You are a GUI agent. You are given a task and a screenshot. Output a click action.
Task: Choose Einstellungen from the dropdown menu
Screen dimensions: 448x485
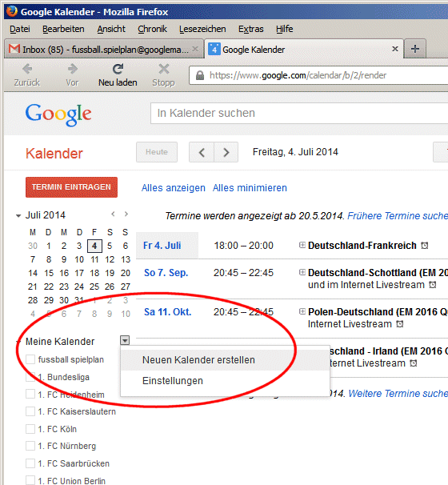(225, 381)
